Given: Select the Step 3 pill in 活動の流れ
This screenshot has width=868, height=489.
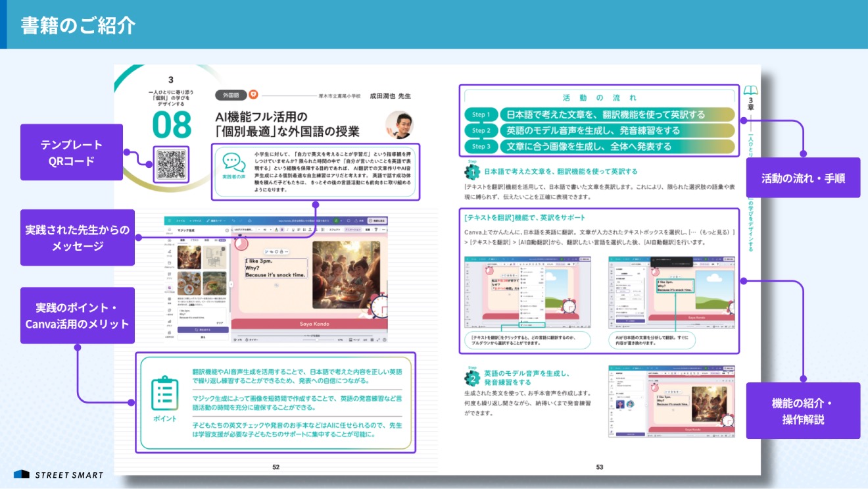Looking at the screenshot, I should pos(481,146).
